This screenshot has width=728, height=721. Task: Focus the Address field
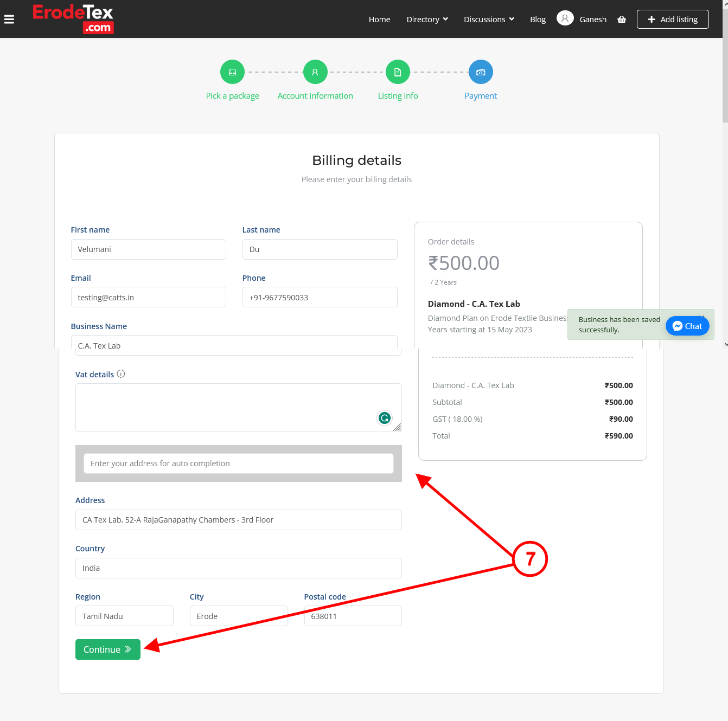tap(238, 520)
